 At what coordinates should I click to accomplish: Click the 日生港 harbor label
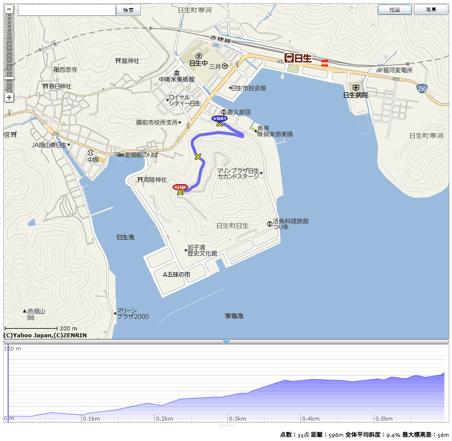[125, 237]
